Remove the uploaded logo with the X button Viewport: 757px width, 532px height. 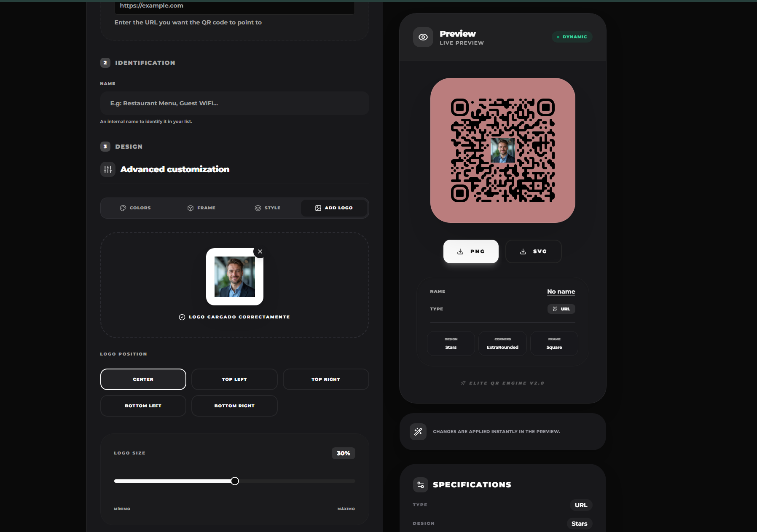pos(260,251)
